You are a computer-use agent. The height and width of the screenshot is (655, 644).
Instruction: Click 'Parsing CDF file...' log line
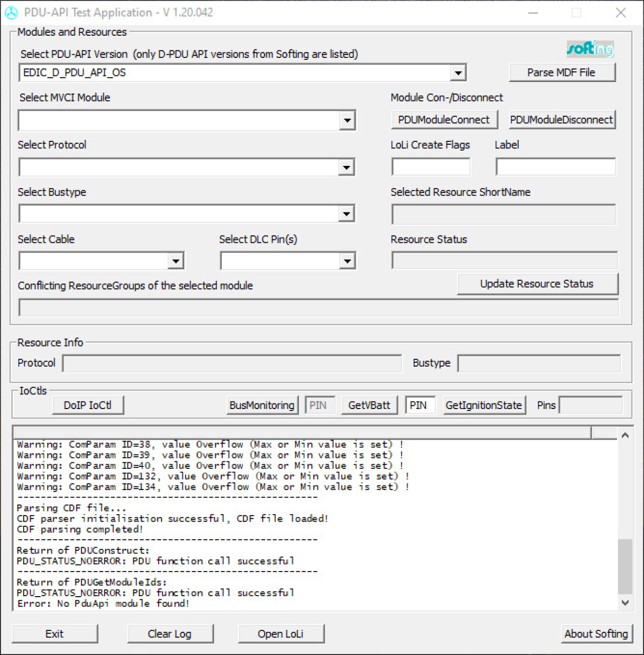[71, 508]
